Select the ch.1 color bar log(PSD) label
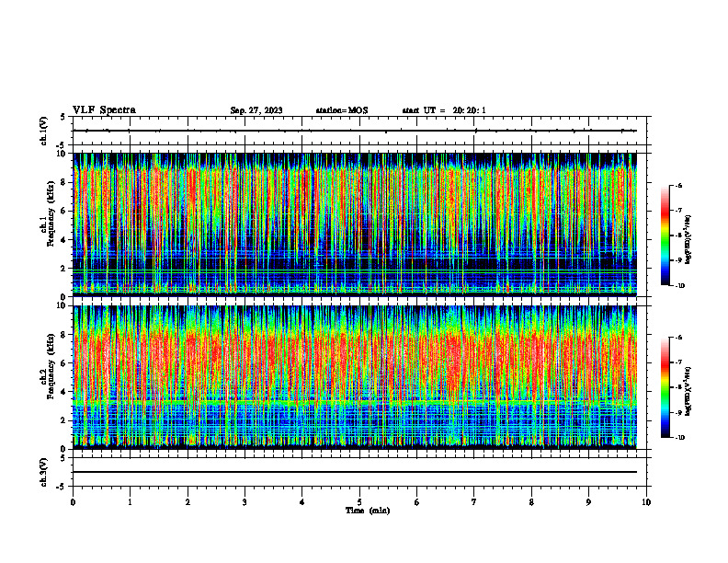This screenshot has height=563, width=728. (688, 240)
